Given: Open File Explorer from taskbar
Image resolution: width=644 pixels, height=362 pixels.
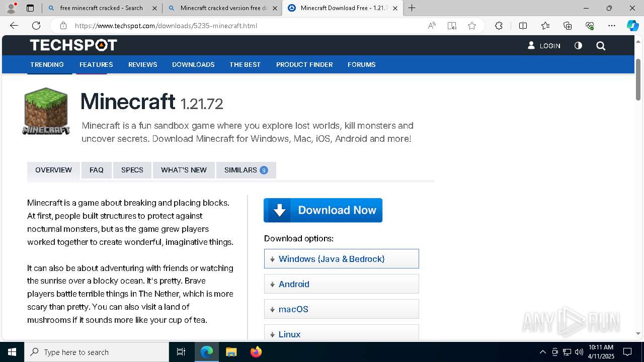Looking at the screenshot, I should pyautogui.click(x=231, y=352).
